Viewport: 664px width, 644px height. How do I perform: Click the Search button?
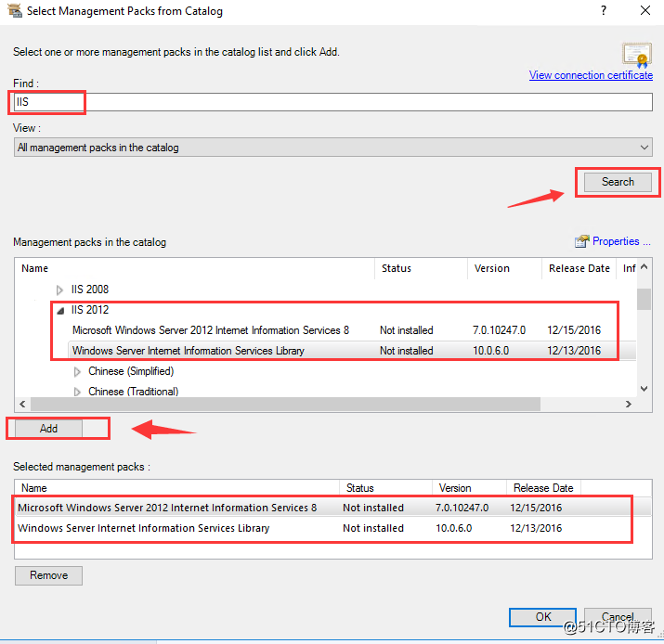point(618,182)
